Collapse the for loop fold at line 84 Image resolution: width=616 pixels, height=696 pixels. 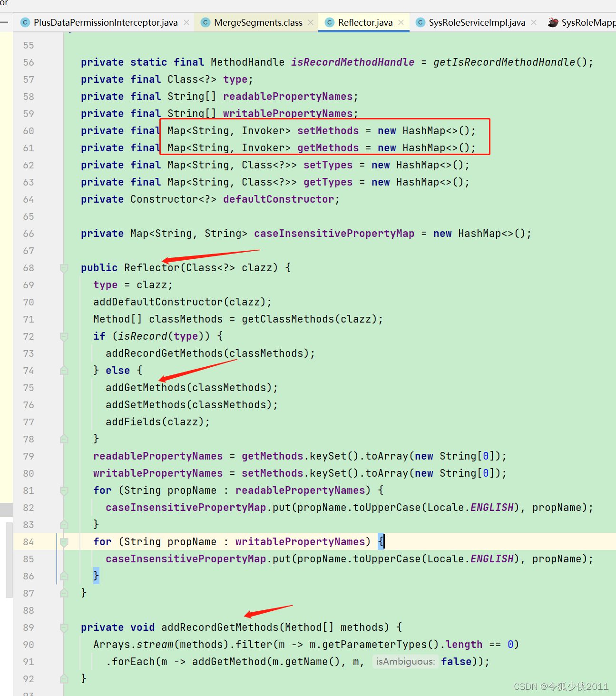point(64,542)
